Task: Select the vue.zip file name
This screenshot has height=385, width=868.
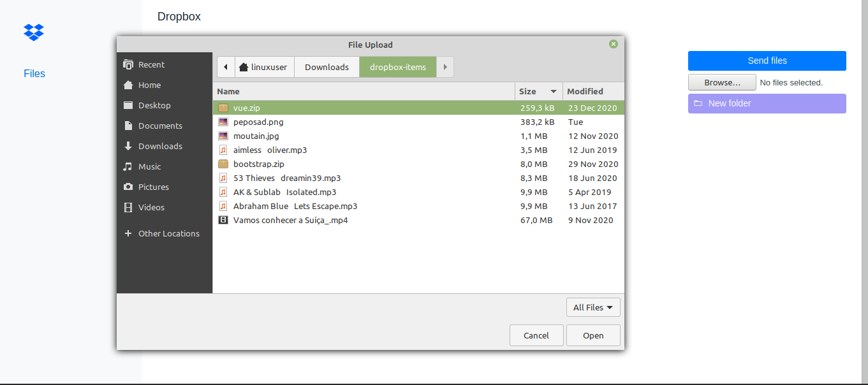Action: coord(247,108)
